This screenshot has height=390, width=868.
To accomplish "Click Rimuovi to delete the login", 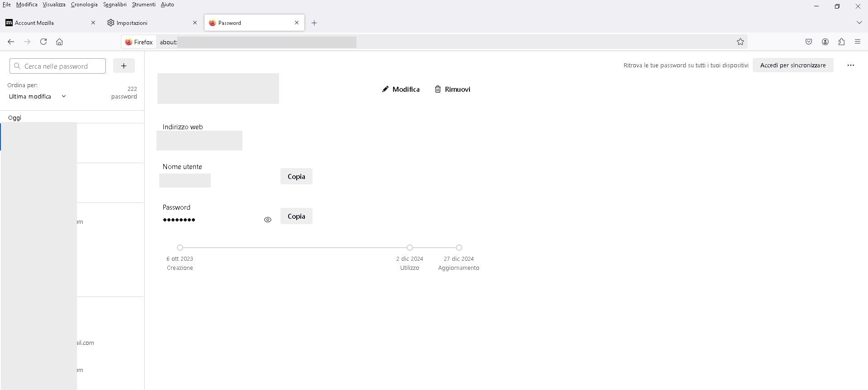I will coord(452,89).
